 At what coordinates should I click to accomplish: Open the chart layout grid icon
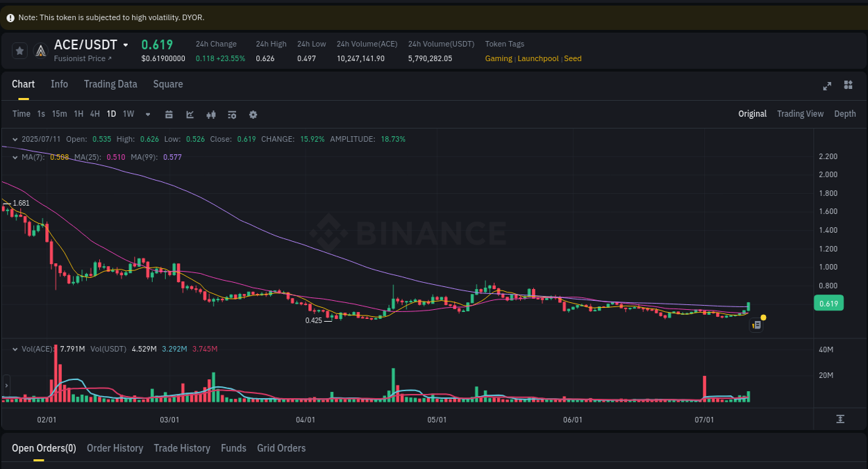848,85
